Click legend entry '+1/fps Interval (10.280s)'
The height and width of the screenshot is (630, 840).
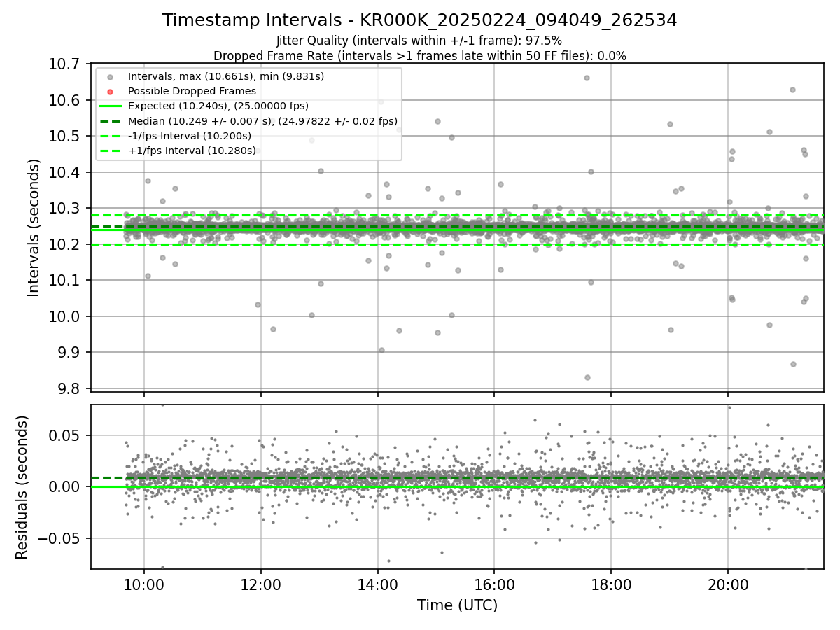(192, 150)
